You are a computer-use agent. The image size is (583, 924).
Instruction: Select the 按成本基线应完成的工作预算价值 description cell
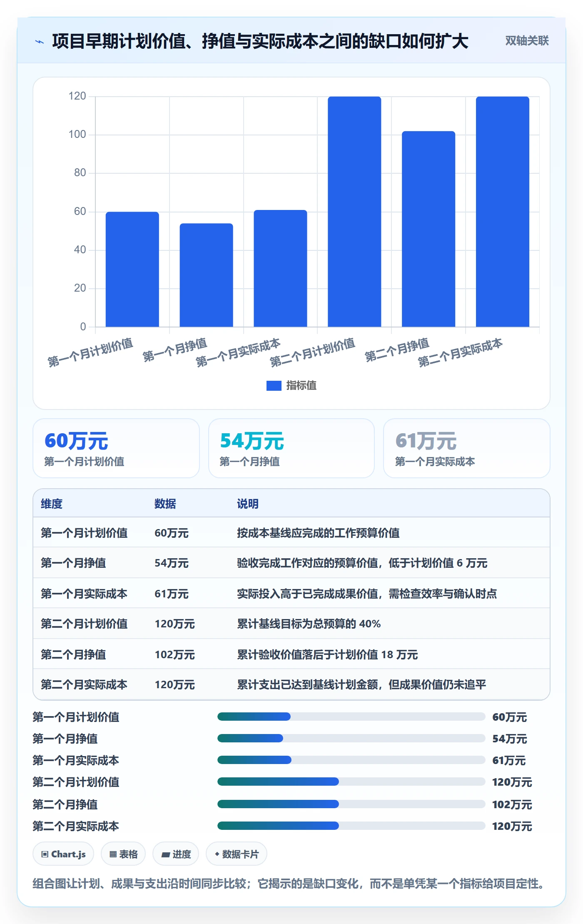pyautogui.click(x=318, y=533)
